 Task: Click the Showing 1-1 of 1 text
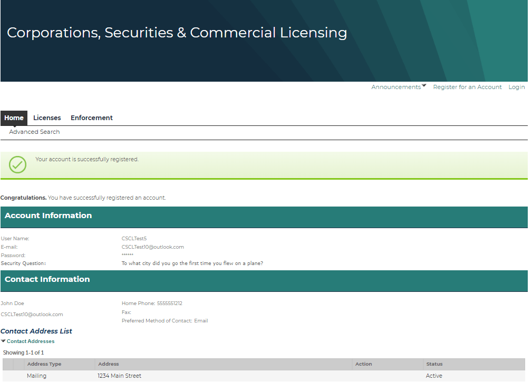[23, 352]
